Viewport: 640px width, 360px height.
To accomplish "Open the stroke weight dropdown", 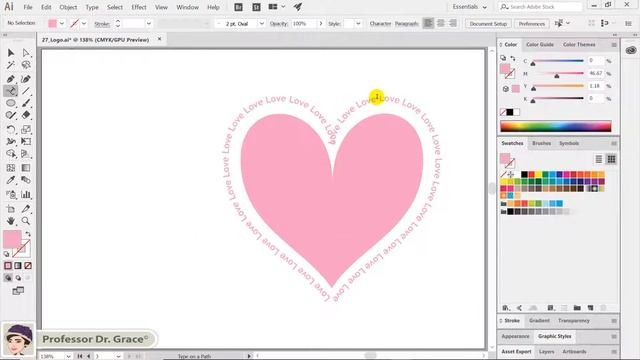I will tap(149, 24).
